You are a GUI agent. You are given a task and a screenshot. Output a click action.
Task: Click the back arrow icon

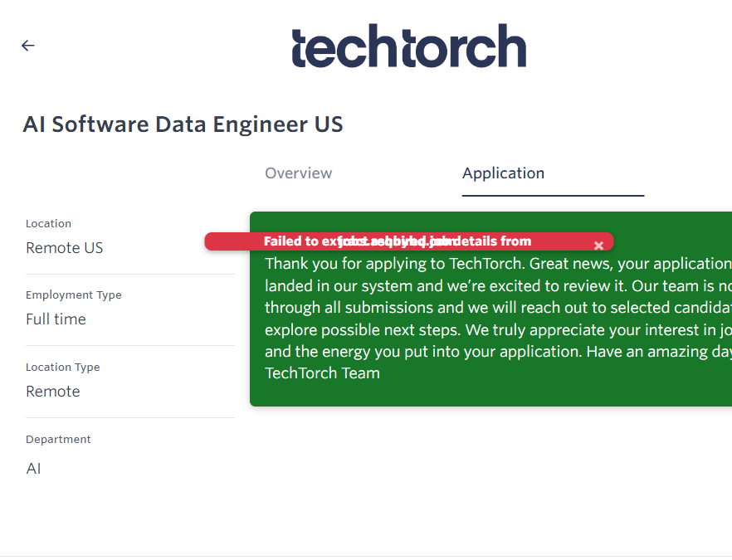pos(28,46)
